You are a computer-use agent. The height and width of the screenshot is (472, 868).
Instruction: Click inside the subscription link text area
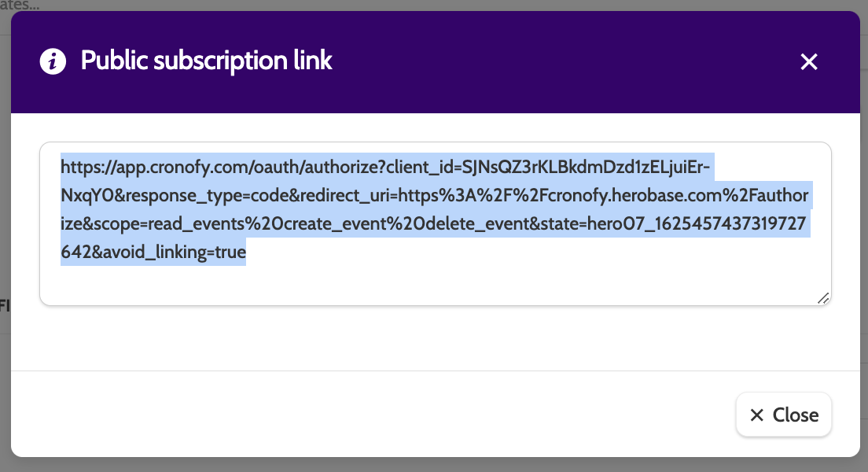(435, 224)
